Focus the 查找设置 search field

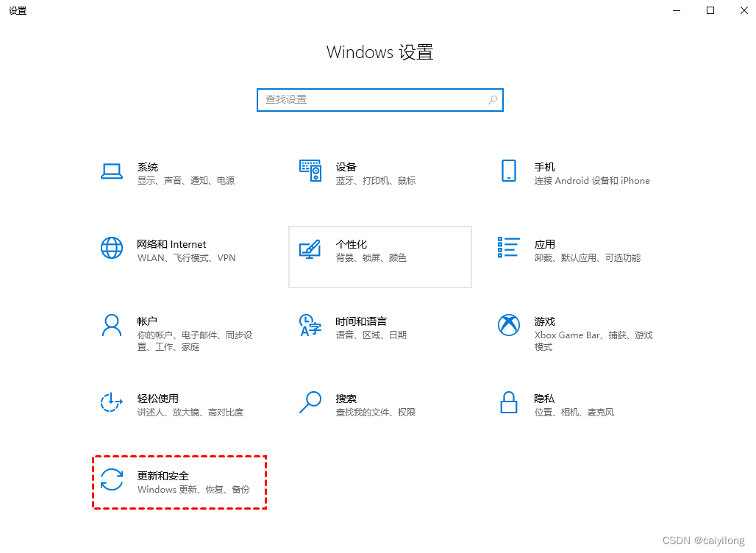(x=380, y=100)
